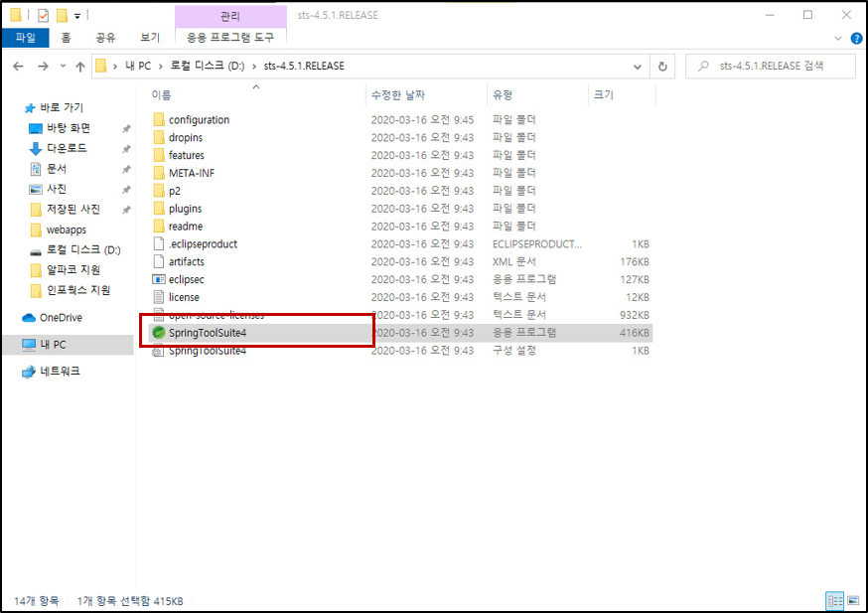
Task: Click 내 PC in address breadcrumb
Action: coord(138,67)
